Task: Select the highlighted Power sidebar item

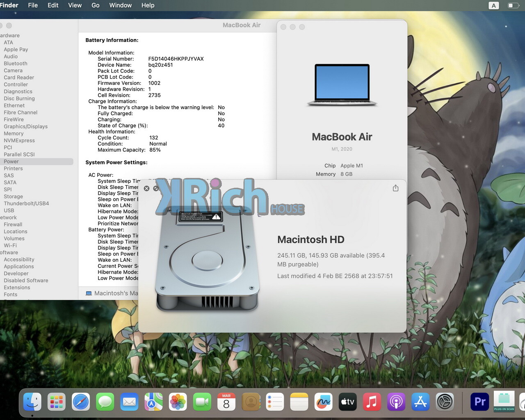Action: (37, 162)
